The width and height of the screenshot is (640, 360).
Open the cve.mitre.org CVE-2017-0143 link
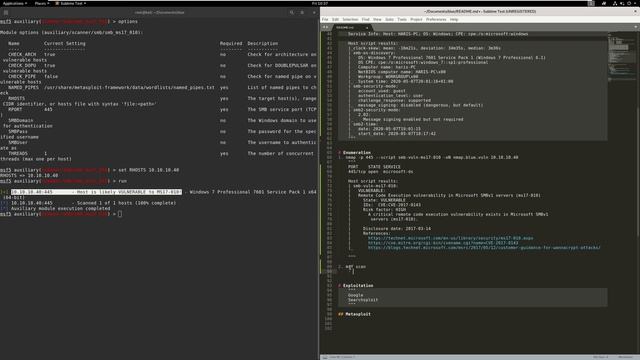443,243
